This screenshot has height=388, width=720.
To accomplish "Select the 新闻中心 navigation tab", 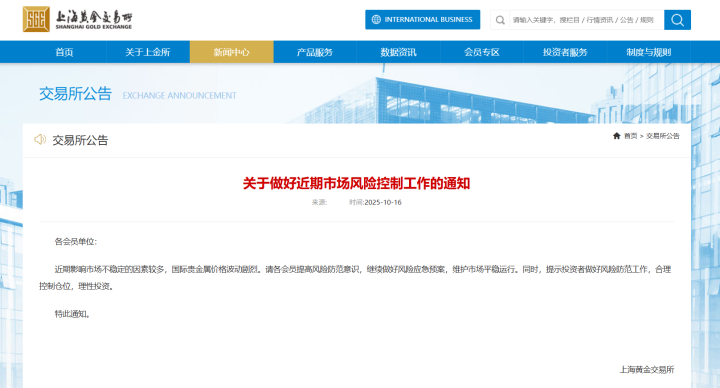I will click(231, 52).
